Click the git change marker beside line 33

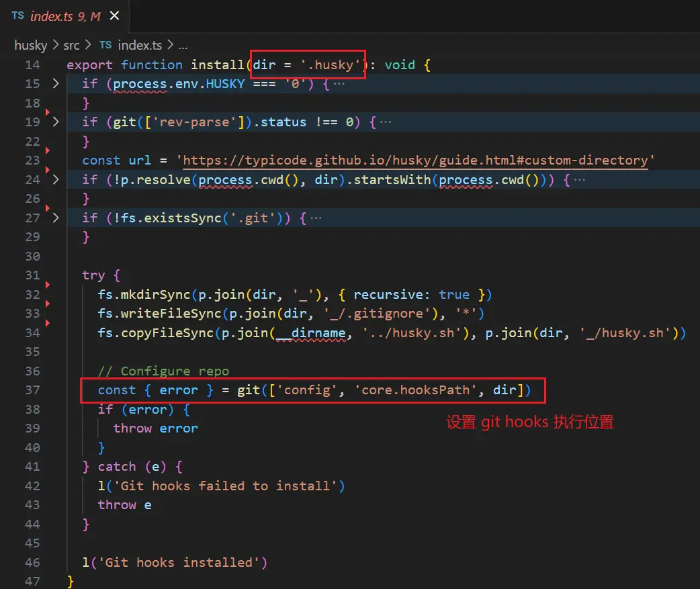[x=47, y=304]
